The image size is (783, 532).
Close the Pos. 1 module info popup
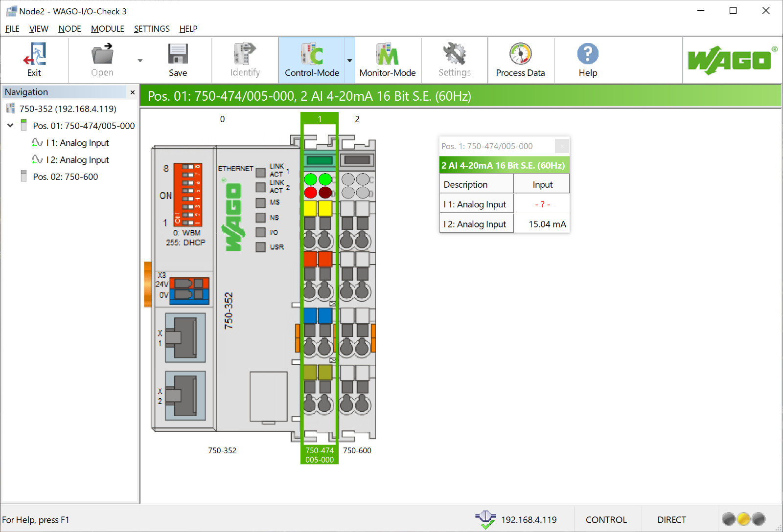click(562, 146)
